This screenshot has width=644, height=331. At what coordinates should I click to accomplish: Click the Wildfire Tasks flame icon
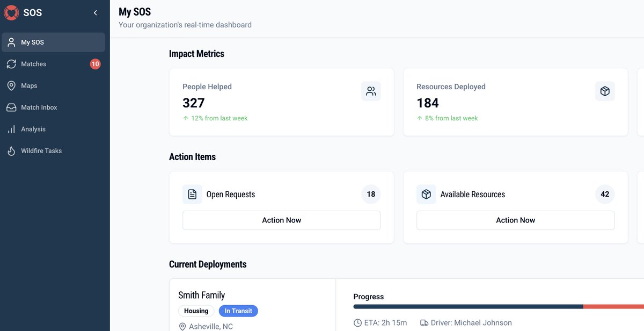pyautogui.click(x=11, y=151)
